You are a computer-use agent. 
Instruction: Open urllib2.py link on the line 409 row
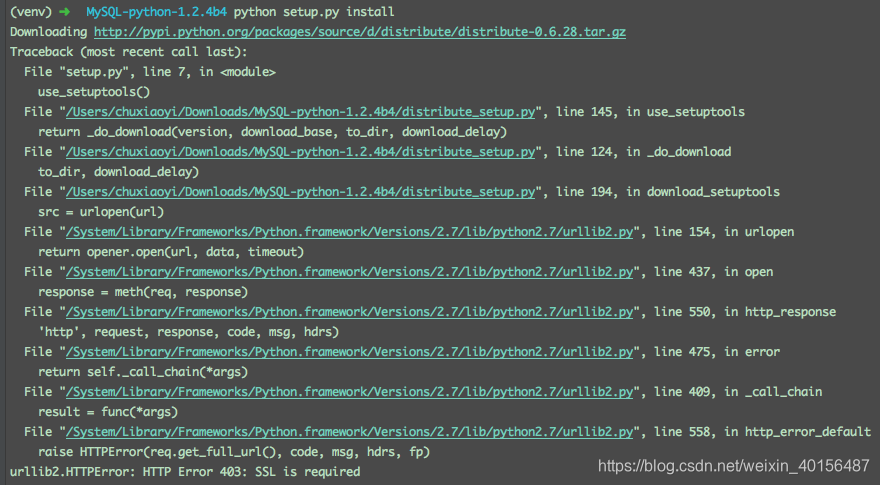(x=349, y=392)
